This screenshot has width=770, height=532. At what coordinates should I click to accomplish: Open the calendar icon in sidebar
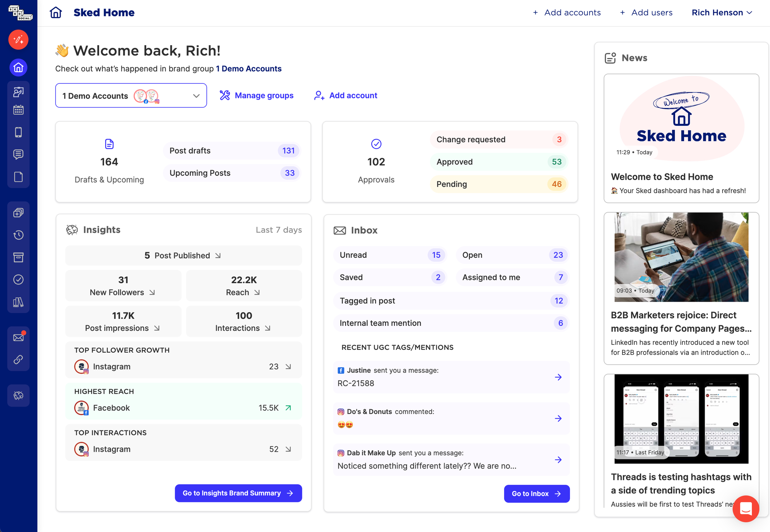click(19, 110)
